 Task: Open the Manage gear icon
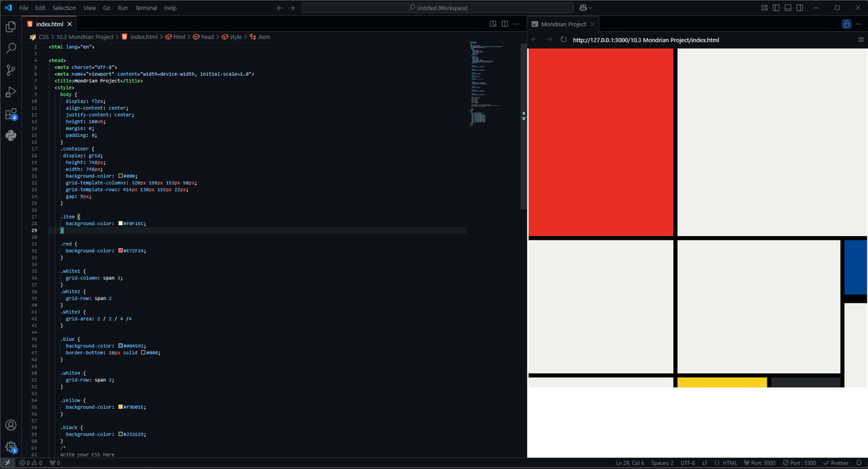pos(11,447)
